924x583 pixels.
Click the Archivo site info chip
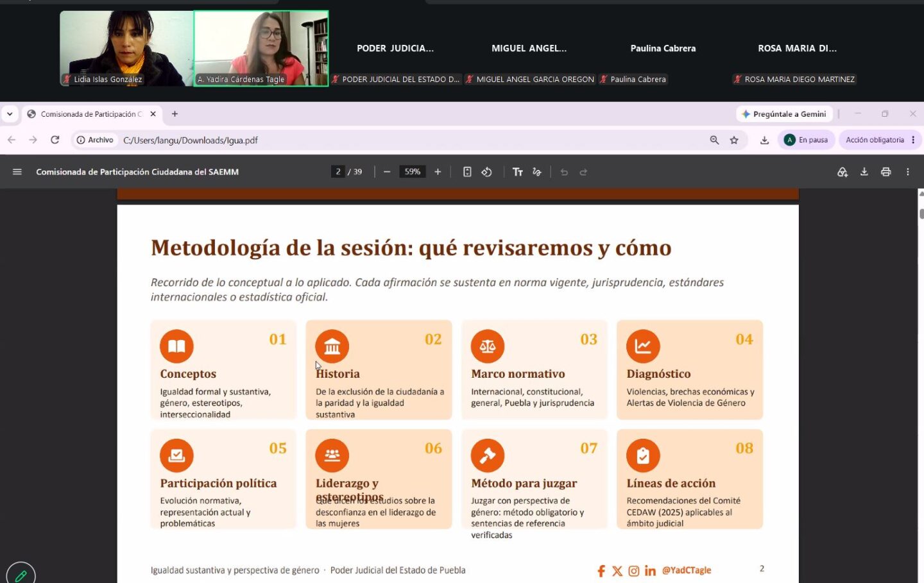click(x=95, y=140)
